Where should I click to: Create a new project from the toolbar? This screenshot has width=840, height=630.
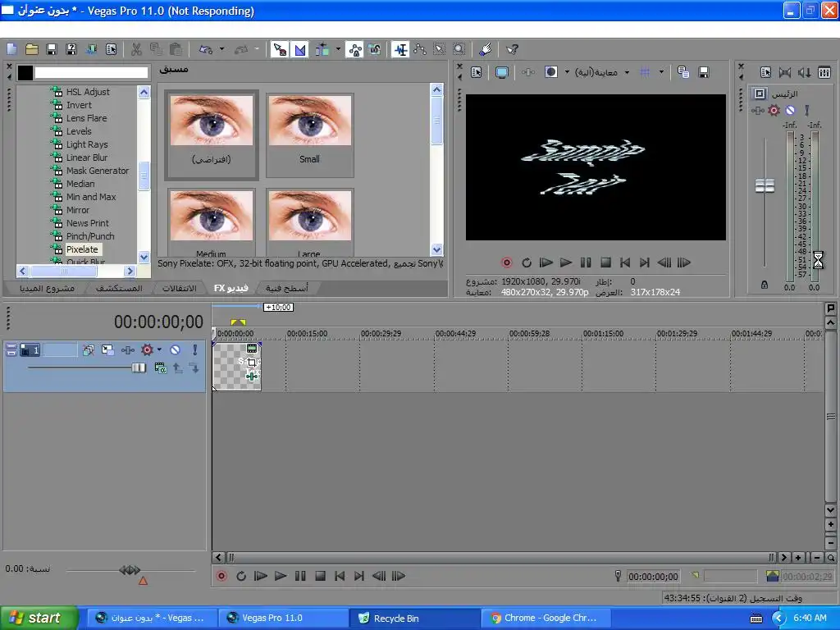click(11, 49)
